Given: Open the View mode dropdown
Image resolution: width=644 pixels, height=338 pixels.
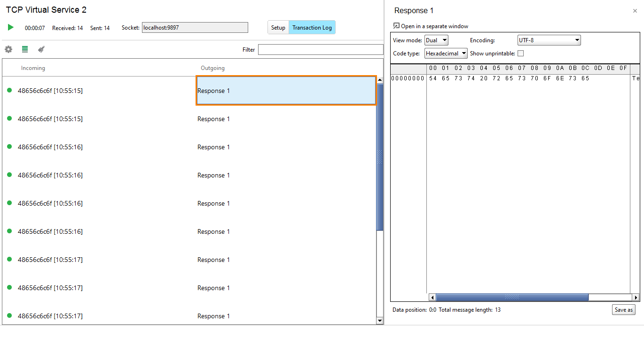Looking at the screenshot, I should [x=436, y=40].
